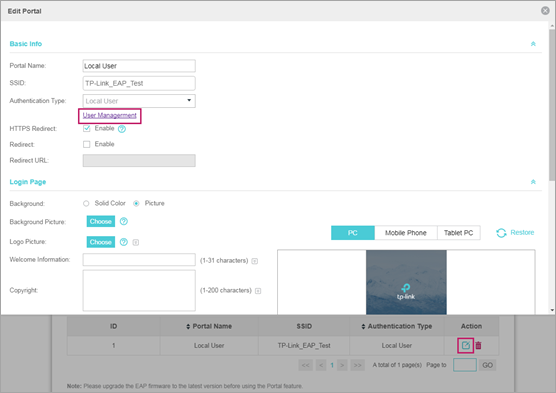556x393 pixels.
Task: Click the dialog vertical scrollbar thumb
Action: (552, 105)
